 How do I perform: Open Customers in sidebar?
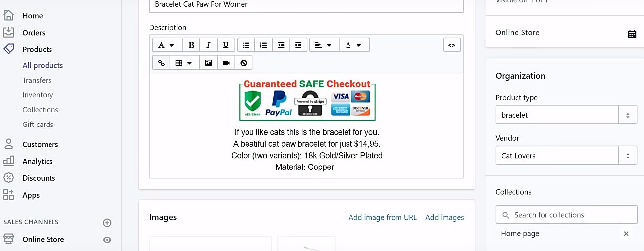click(x=40, y=144)
